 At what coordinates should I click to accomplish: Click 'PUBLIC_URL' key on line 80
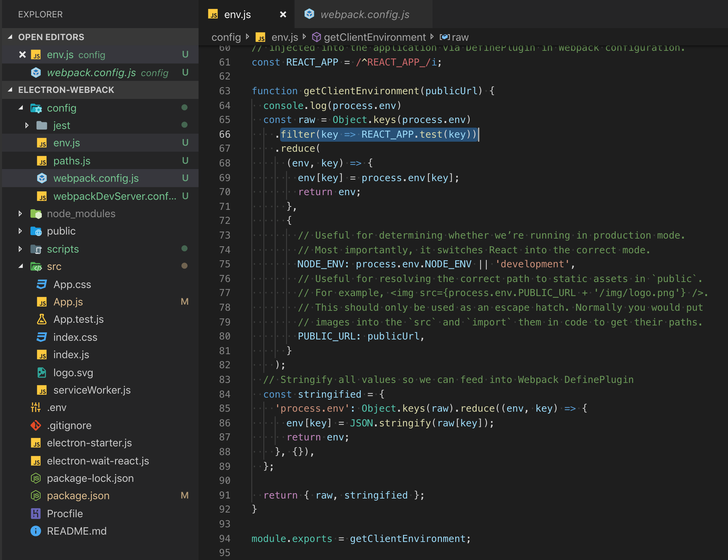click(x=326, y=336)
